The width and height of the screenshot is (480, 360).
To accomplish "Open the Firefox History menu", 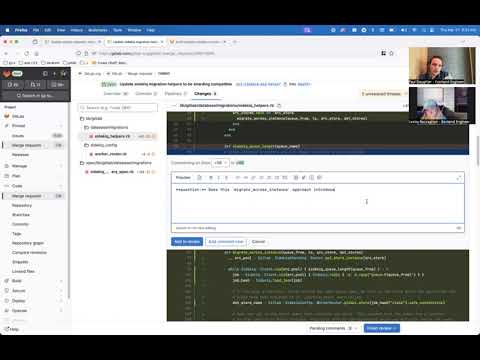I will tap(76, 30).
